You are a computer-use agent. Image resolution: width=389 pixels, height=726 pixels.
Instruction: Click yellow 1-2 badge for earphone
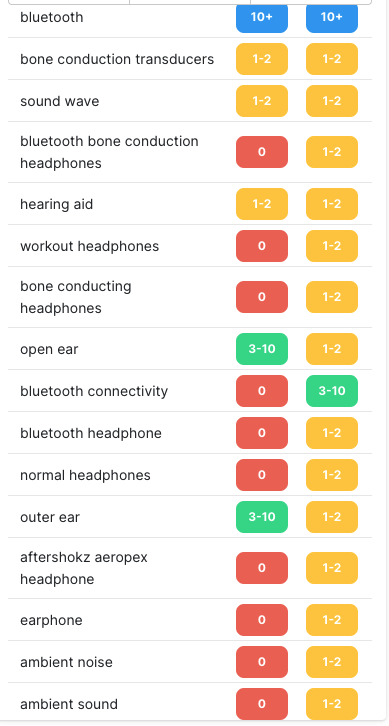click(x=332, y=620)
